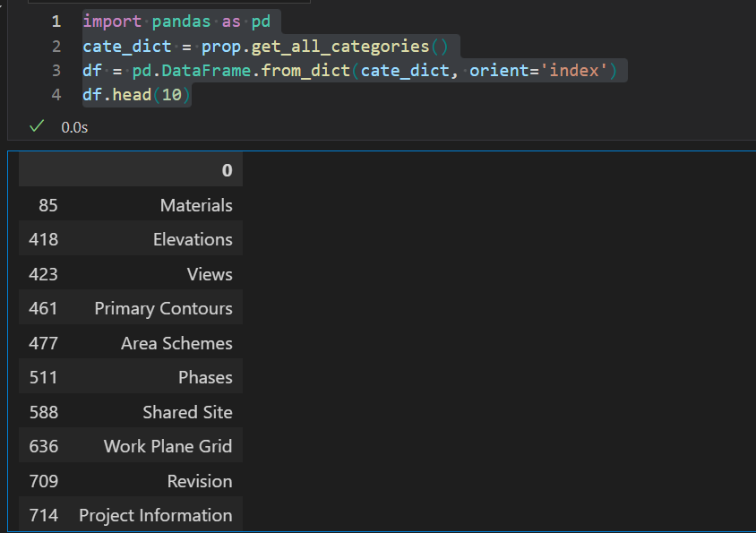The width and height of the screenshot is (756, 533).
Task: Click the Shared Site cell
Action: coord(187,412)
